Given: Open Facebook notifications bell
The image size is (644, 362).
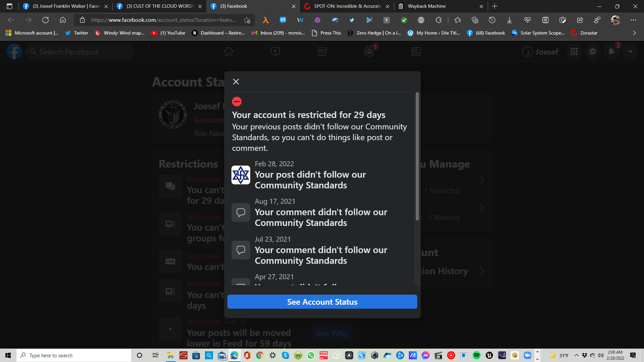Looking at the screenshot, I should (x=611, y=52).
